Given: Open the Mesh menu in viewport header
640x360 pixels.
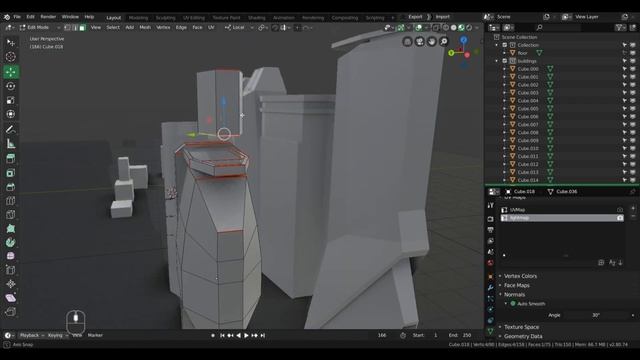Looking at the screenshot, I should 145,27.
